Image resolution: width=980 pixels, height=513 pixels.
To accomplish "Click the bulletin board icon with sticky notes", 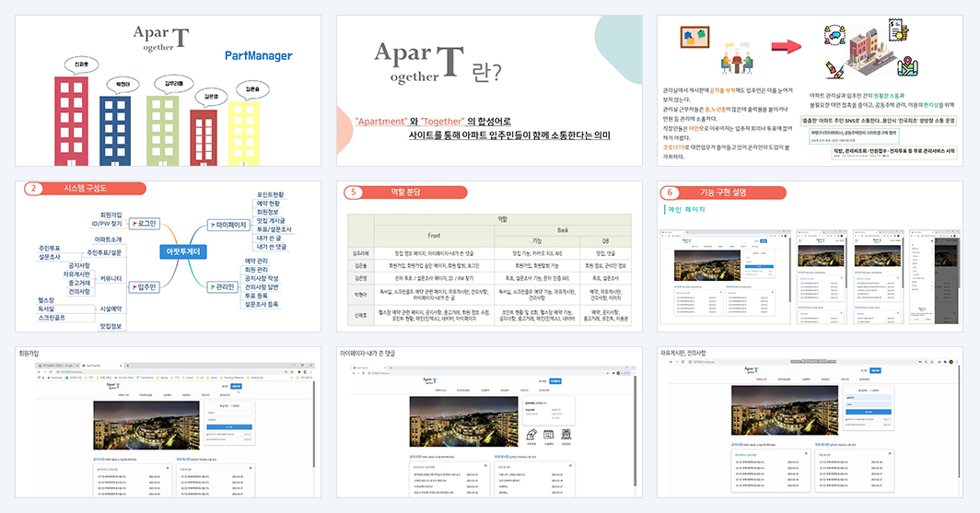I will point(694,37).
